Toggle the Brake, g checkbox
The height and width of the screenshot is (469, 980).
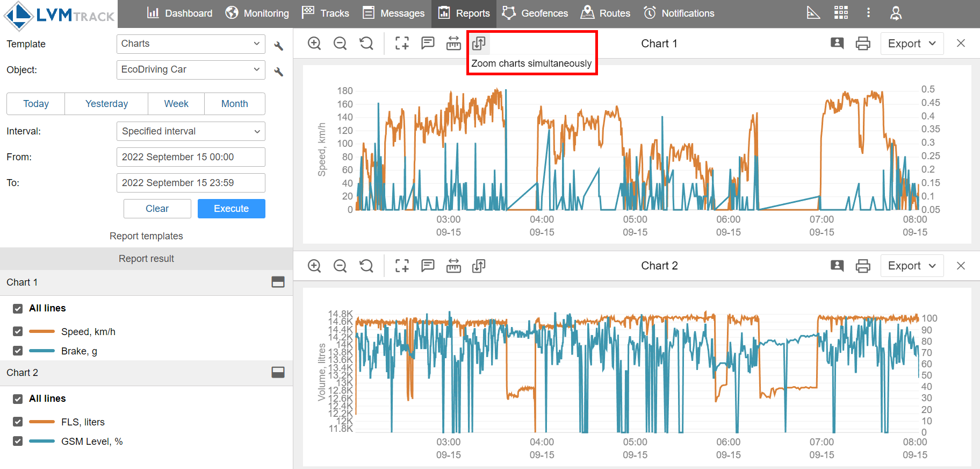pyautogui.click(x=18, y=351)
